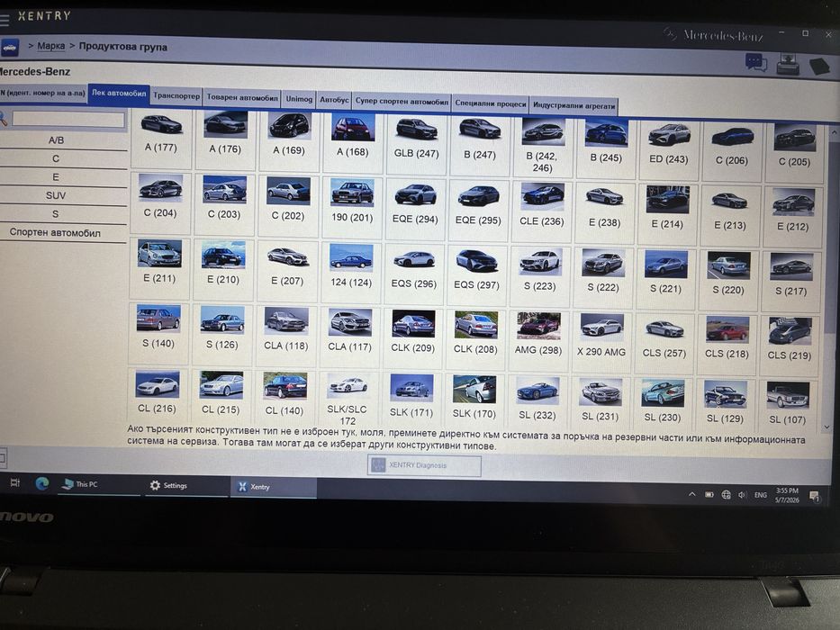The width and height of the screenshot is (840, 630).
Task: Select model E (214)
Action: pos(667,214)
